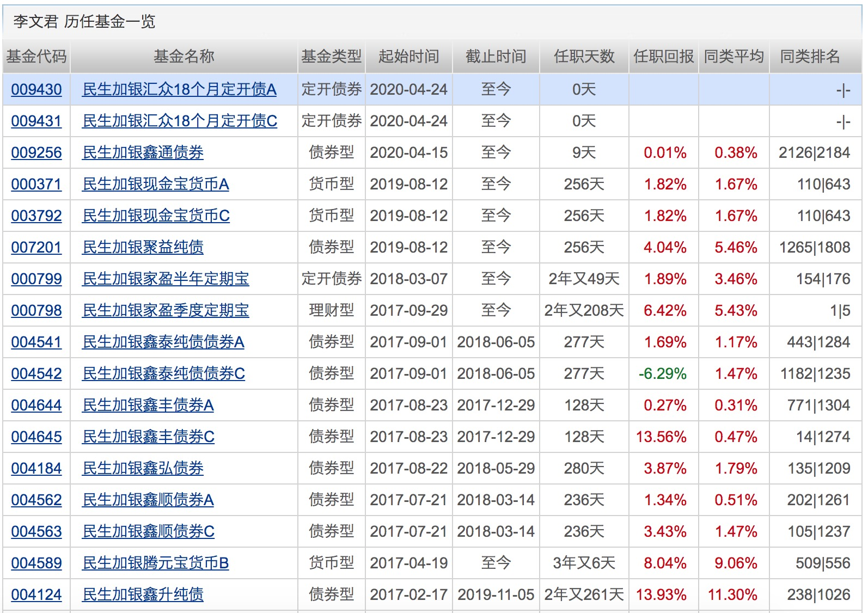Select the 任职天数 column header

click(x=584, y=56)
